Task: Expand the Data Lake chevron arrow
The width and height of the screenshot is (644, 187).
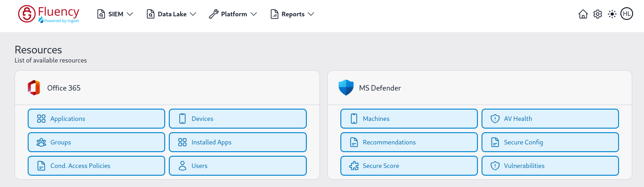Action: (x=193, y=14)
